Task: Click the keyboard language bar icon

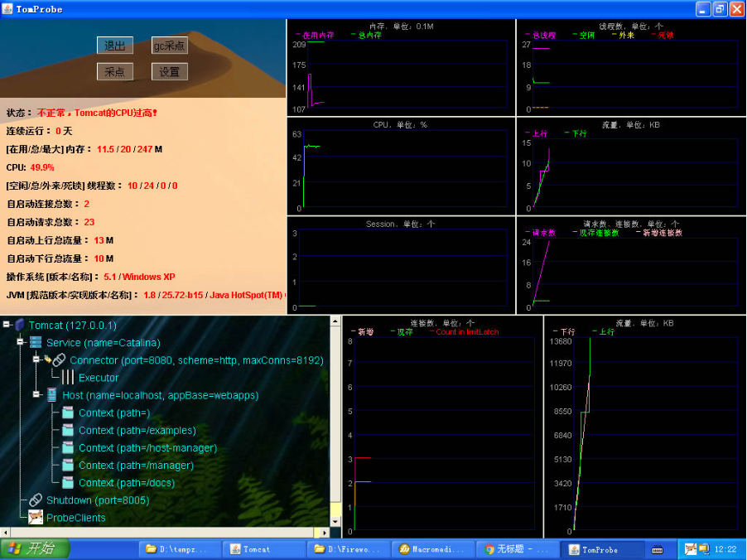Action: click(x=658, y=549)
